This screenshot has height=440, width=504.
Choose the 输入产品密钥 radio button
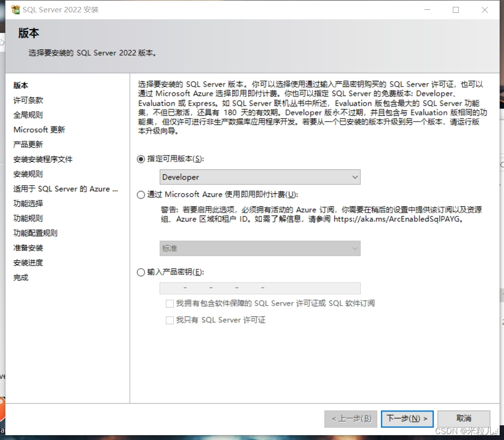(x=141, y=273)
